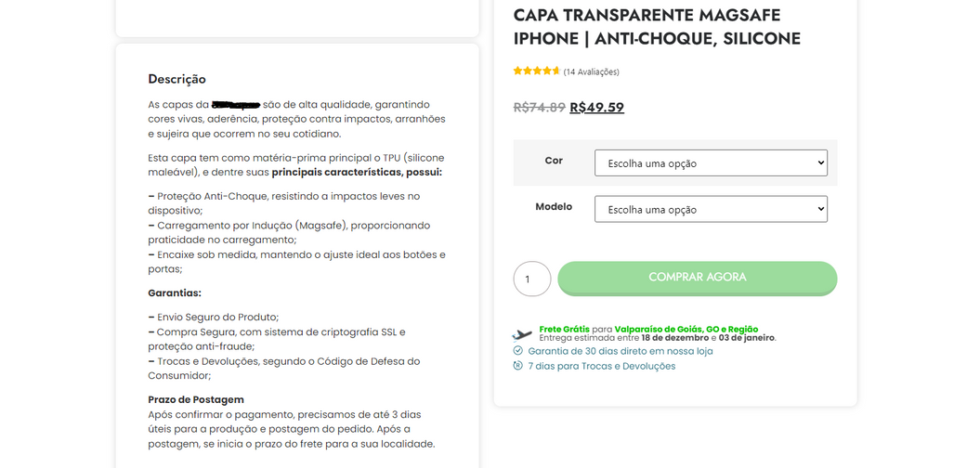Click the Cor dropdown arrow

820,163
